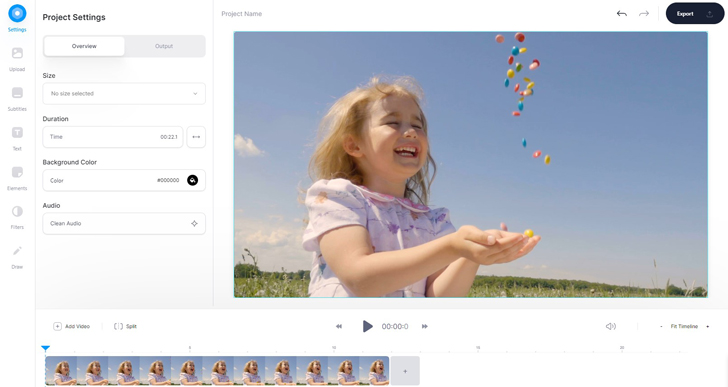Image resolution: width=728 pixels, height=387 pixels.
Task: Select the Text tool in sidebar
Action: click(x=17, y=133)
